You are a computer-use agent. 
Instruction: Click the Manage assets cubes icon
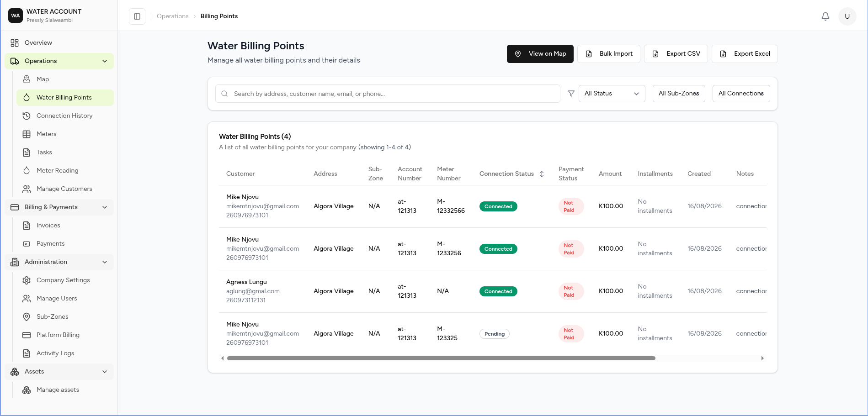pyautogui.click(x=27, y=390)
